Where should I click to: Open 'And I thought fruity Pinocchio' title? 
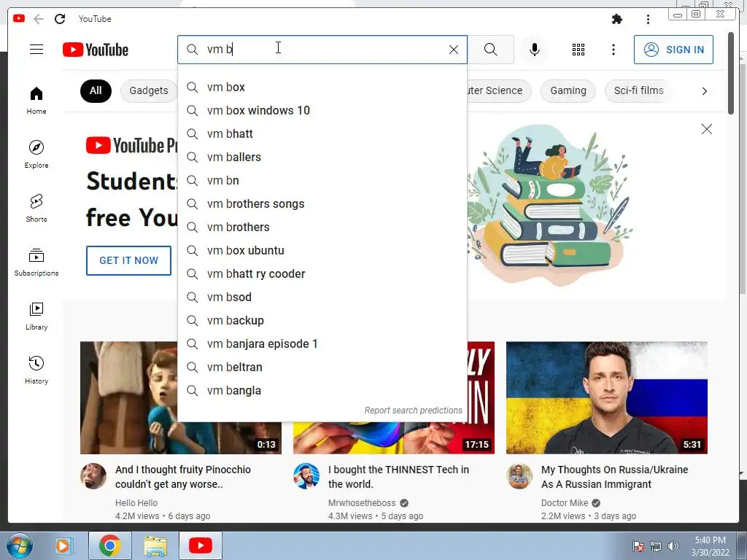183,477
